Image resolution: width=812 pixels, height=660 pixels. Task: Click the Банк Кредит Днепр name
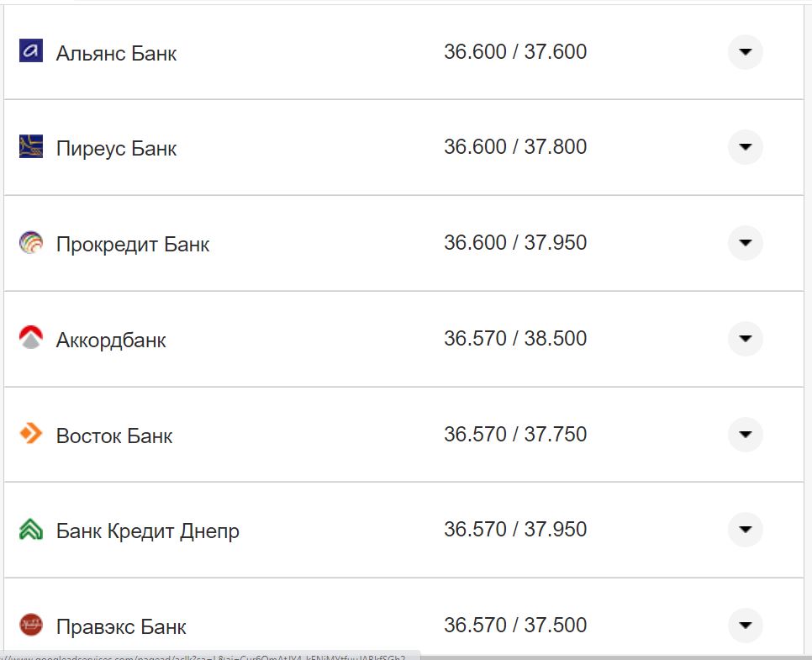coord(147,531)
